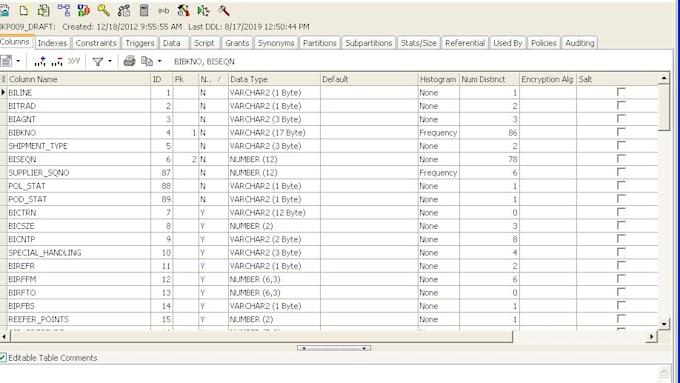The width and height of the screenshot is (680, 383).
Task: Open the Used By tab
Action: point(507,43)
